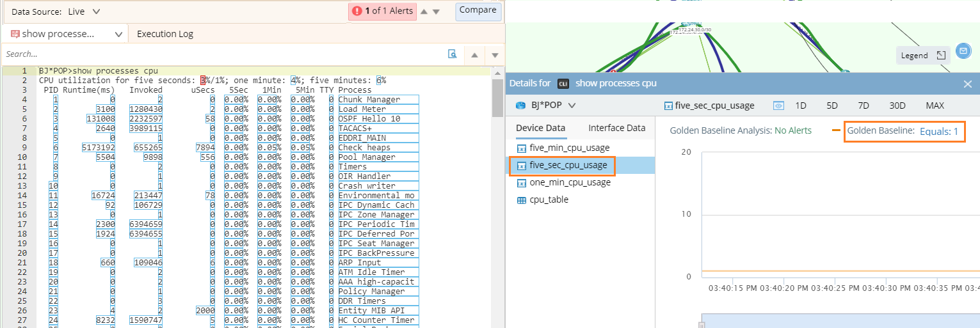
Task: Click the Compare button
Action: pos(478,10)
